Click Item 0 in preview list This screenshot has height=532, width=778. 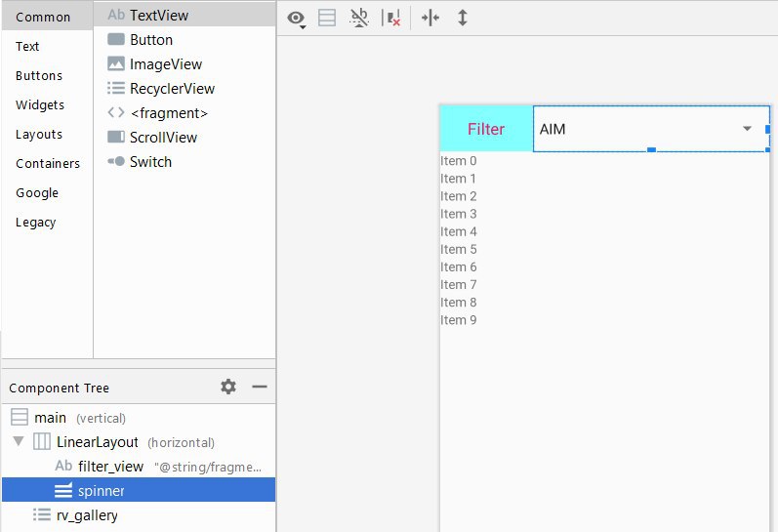(459, 161)
